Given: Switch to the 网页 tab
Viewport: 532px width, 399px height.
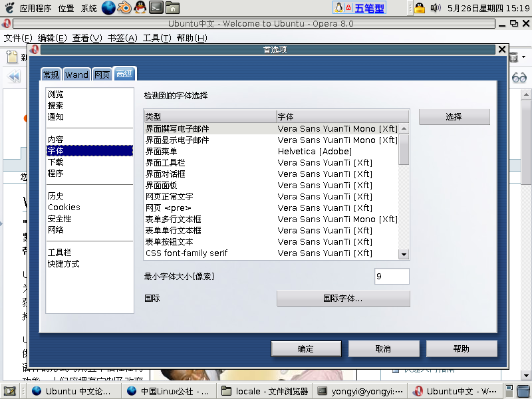Looking at the screenshot, I should coord(102,74).
